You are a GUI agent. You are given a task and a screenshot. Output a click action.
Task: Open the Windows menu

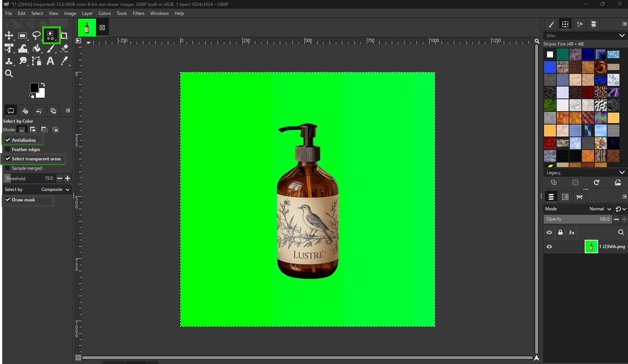(x=159, y=13)
